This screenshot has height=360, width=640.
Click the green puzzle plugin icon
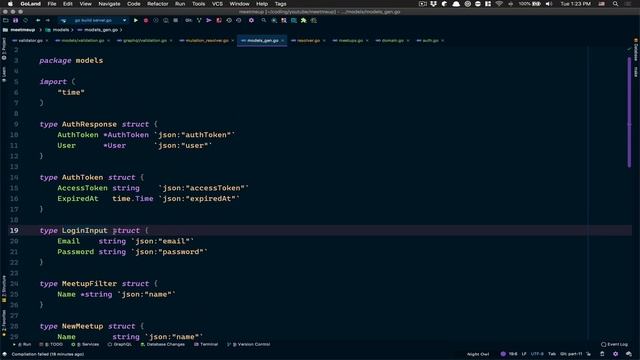304,20
